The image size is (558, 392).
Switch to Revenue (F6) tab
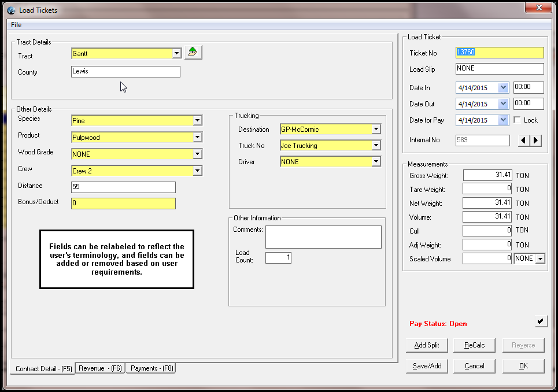click(101, 368)
